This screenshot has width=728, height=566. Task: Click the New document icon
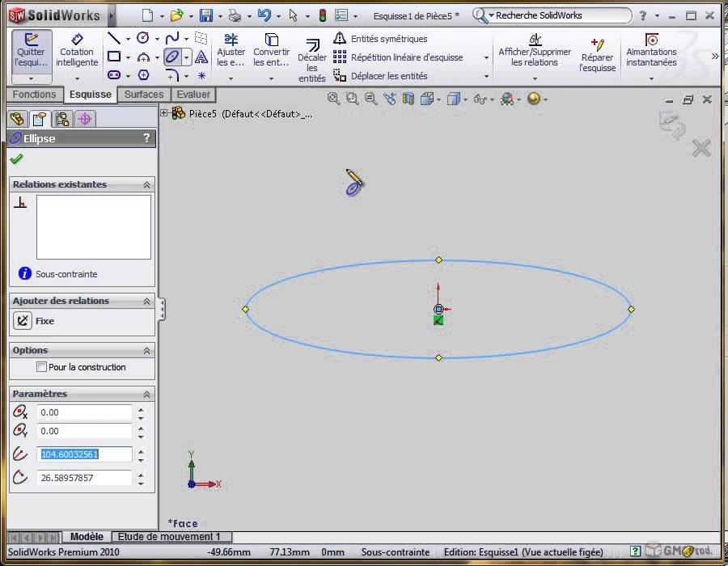coord(147,16)
